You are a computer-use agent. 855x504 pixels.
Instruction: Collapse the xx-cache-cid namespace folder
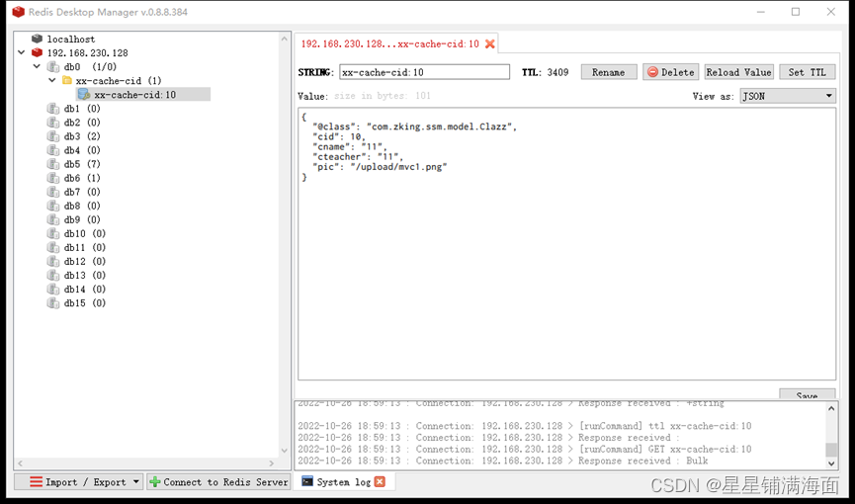click(x=52, y=81)
